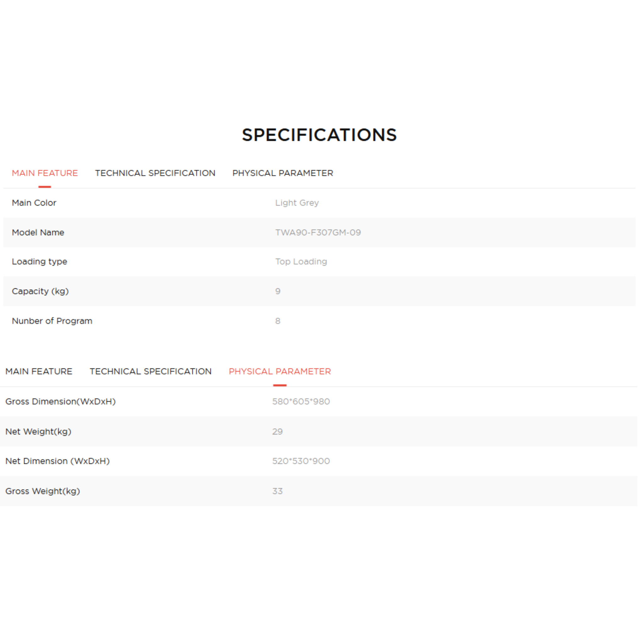Viewport: 644px width, 644px height.
Task: Click the Gross Dimension(WxDxH) label
Action: tap(60, 401)
